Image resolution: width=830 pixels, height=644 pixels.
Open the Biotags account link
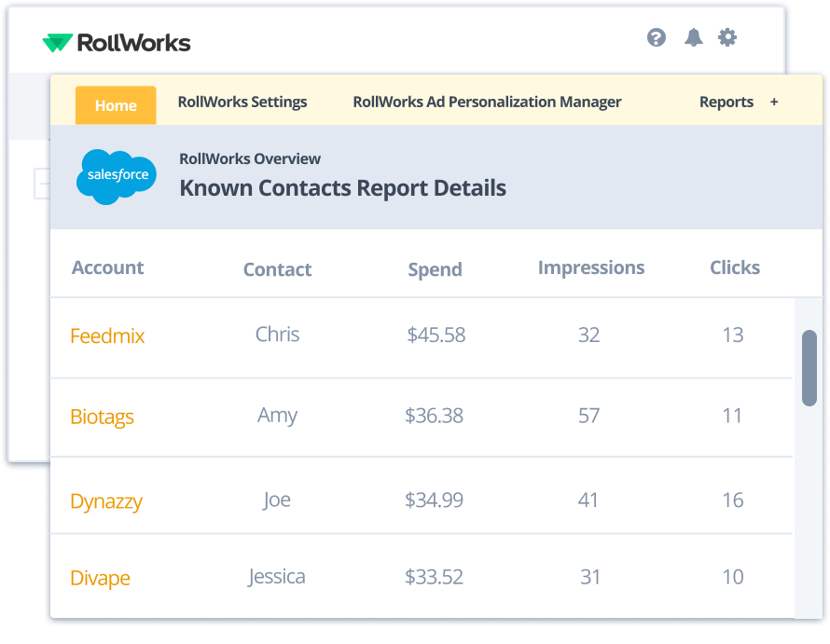[x=102, y=417]
